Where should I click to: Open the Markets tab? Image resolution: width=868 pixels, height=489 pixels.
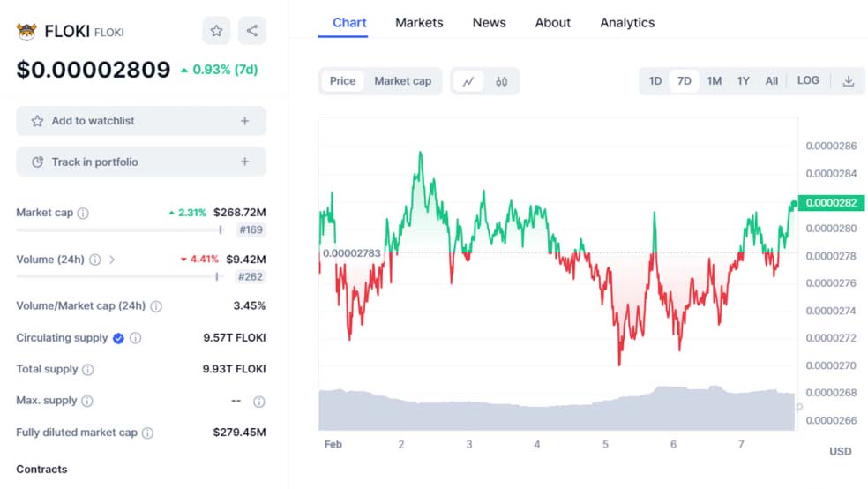(x=419, y=23)
